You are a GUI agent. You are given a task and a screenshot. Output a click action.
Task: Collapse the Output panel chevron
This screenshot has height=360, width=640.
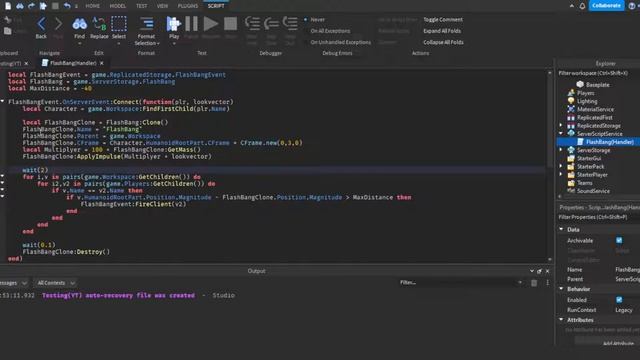(x=531, y=271)
